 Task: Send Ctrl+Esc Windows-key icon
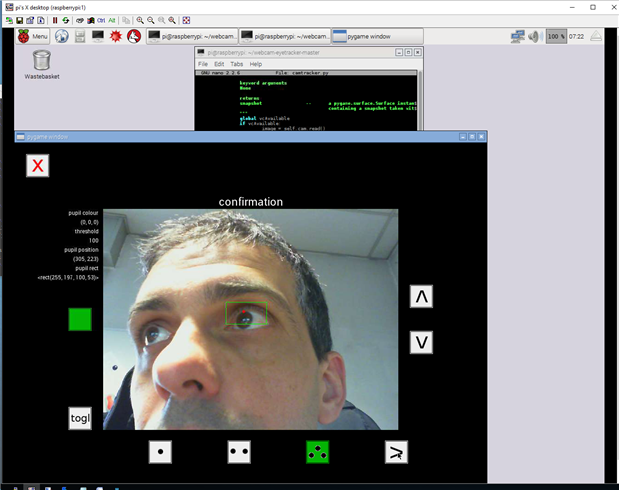point(90,20)
